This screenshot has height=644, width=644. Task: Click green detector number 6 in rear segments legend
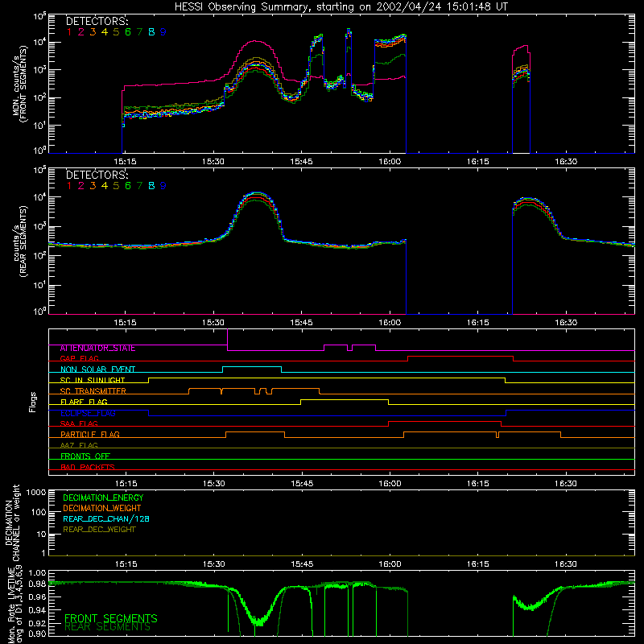(128, 186)
